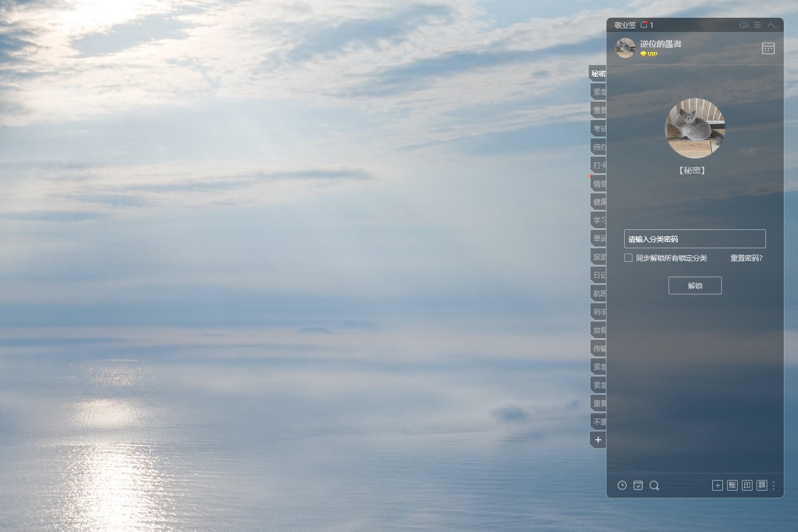Add a new category with the sidebar plus

pyautogui.click(x=598, y=440)
